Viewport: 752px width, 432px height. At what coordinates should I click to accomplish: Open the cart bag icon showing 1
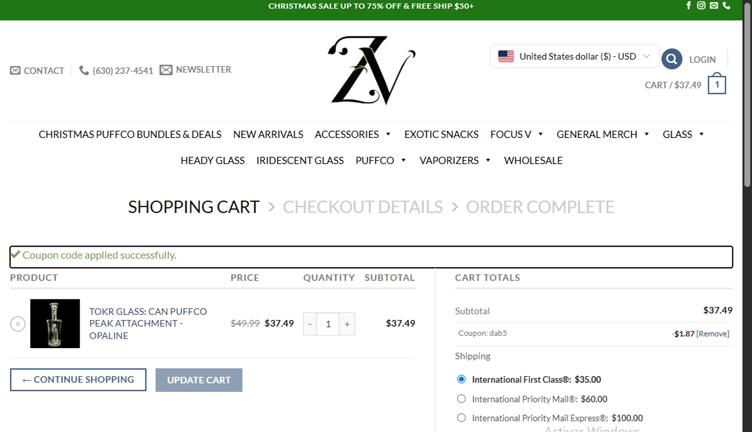[x=717, y=84]
